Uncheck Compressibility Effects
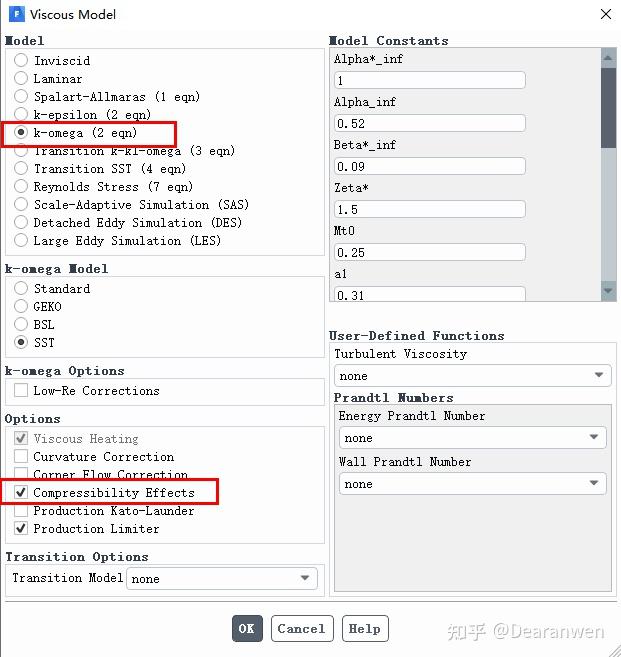 pos(21,492)
